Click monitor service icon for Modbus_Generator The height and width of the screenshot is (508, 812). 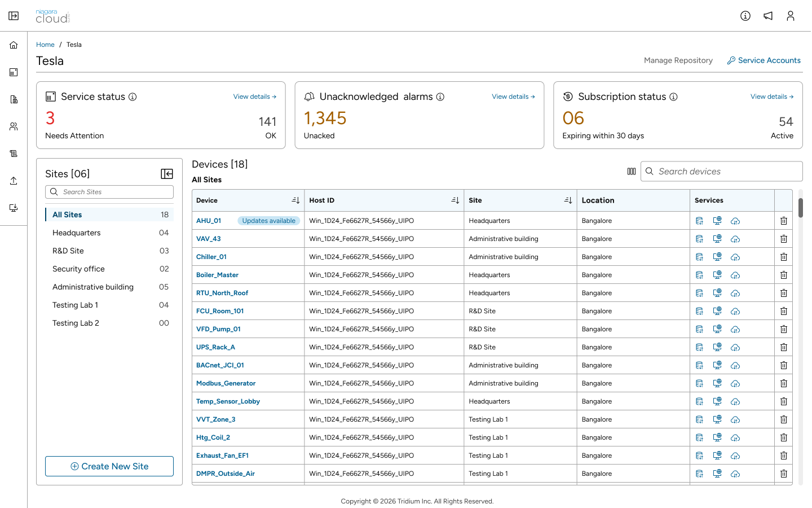click(x=717, y=383)
